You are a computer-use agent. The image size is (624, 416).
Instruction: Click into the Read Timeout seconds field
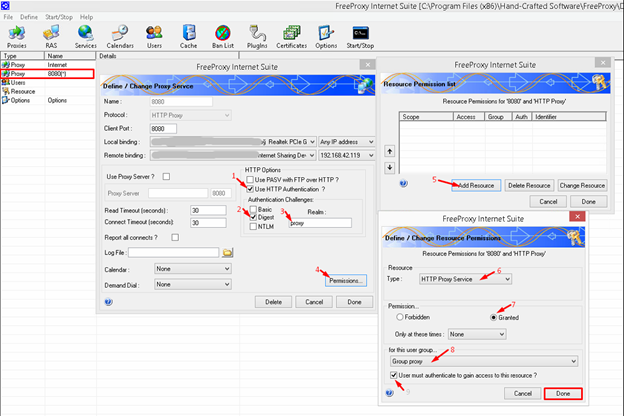208,211
